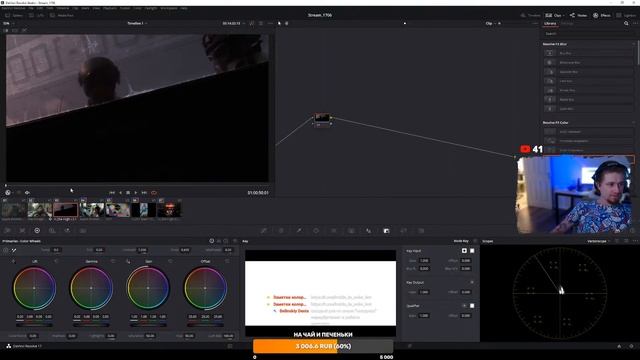Screen dimensions: 640x360
Task: Select the Zoom Blur effect
Action: point(588,109)
